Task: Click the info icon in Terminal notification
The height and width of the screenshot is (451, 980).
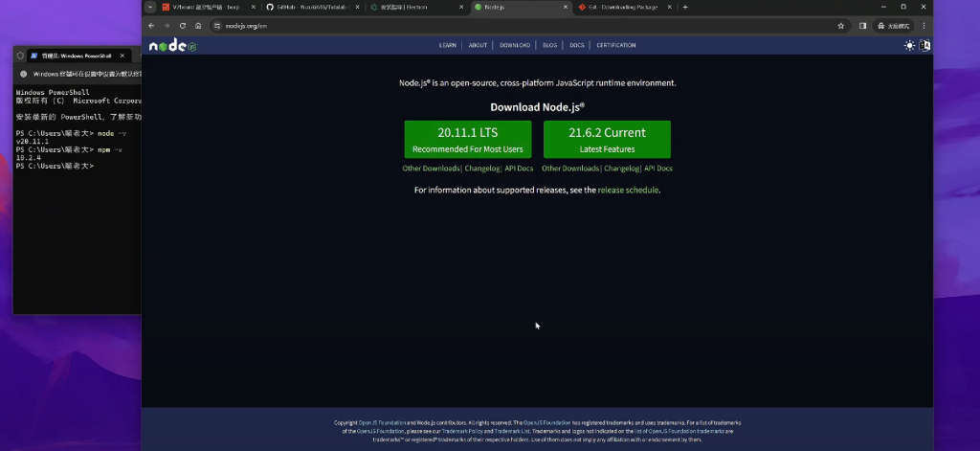Action: coord(24,74)
